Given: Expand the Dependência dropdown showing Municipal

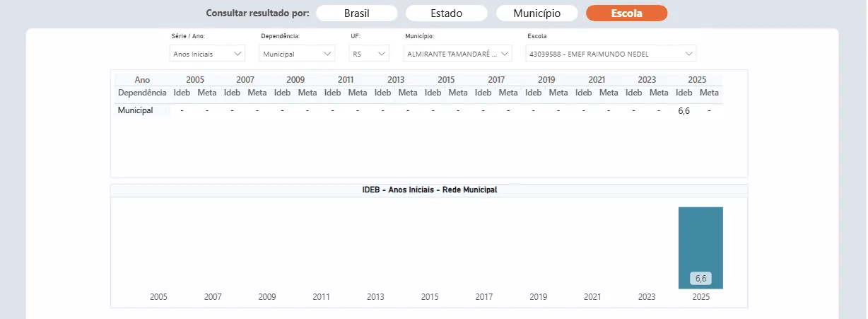Looking at the screenshot, I should (298, 54).
